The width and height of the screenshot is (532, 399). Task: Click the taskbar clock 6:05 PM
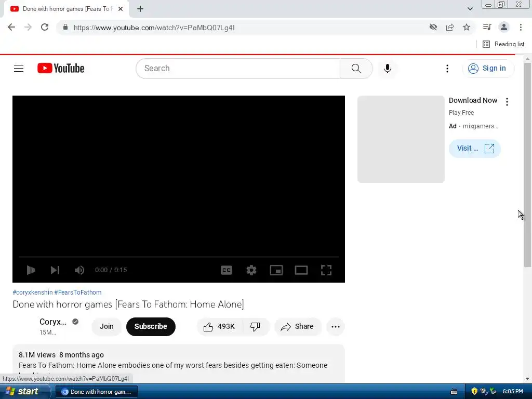pyautogui.click(x=513, y=392)
